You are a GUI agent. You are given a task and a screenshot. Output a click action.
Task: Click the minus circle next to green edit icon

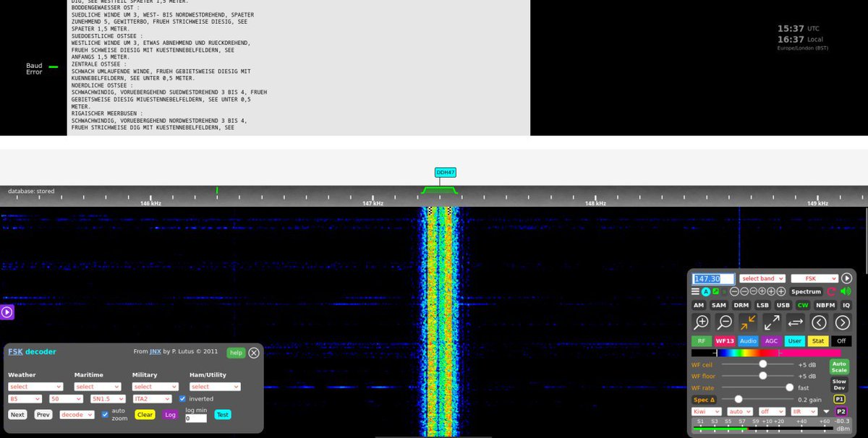click(734, 291)
